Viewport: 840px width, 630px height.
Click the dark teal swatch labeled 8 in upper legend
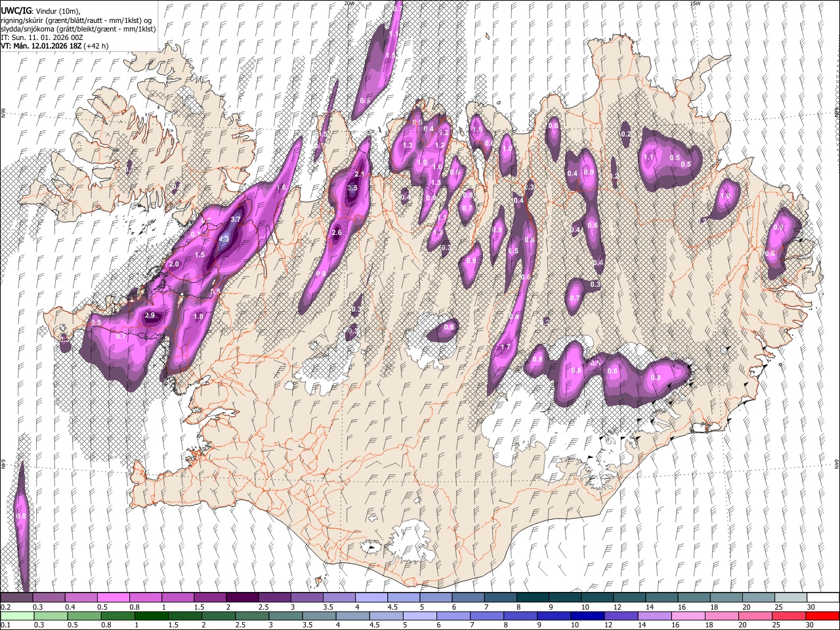[532, 598]
